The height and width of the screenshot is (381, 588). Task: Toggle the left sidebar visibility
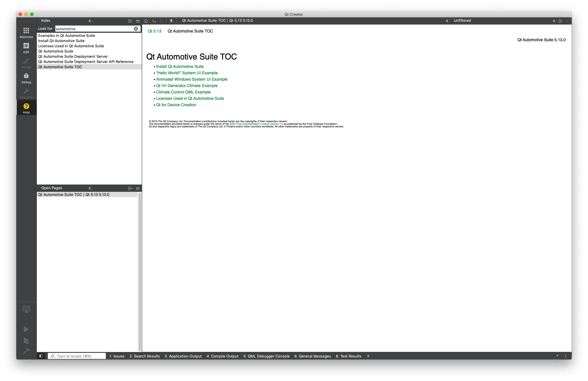(x=41, y=356)
